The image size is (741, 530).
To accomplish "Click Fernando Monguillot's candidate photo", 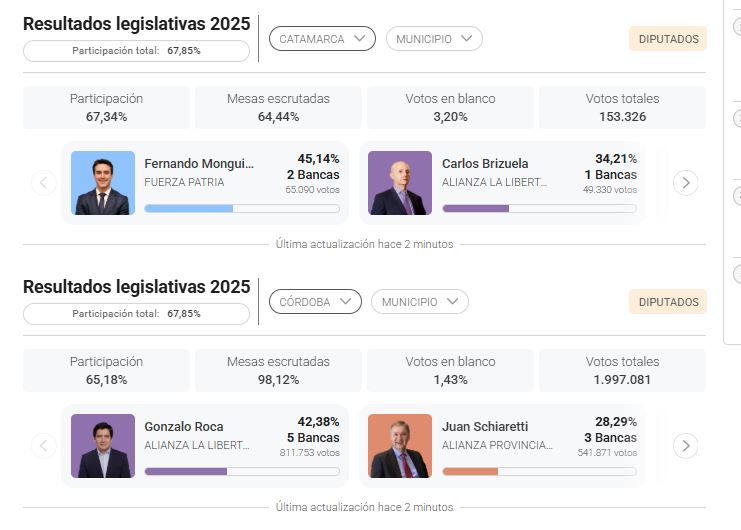I will [x=103, y=183].
